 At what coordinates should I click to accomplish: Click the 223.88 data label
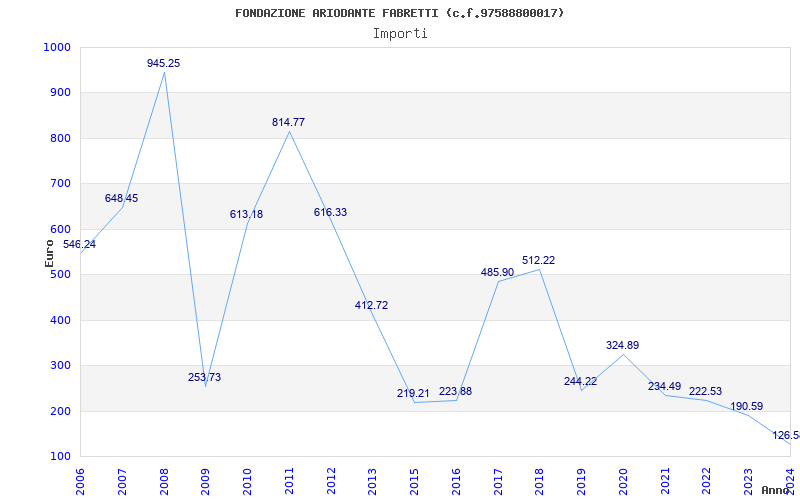tap(456, 392)
